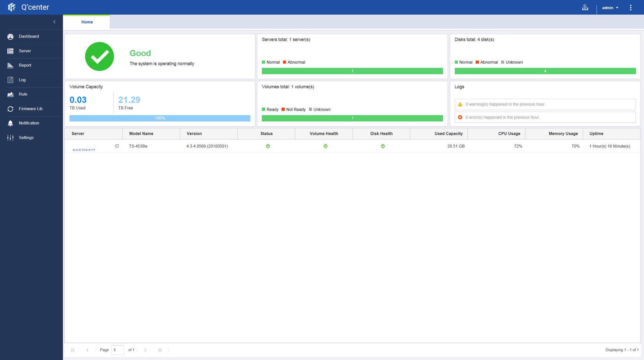The width and height of the screenshot is (644, 360).
Task: Go to the previous page arrow
Action: (88, 350)
